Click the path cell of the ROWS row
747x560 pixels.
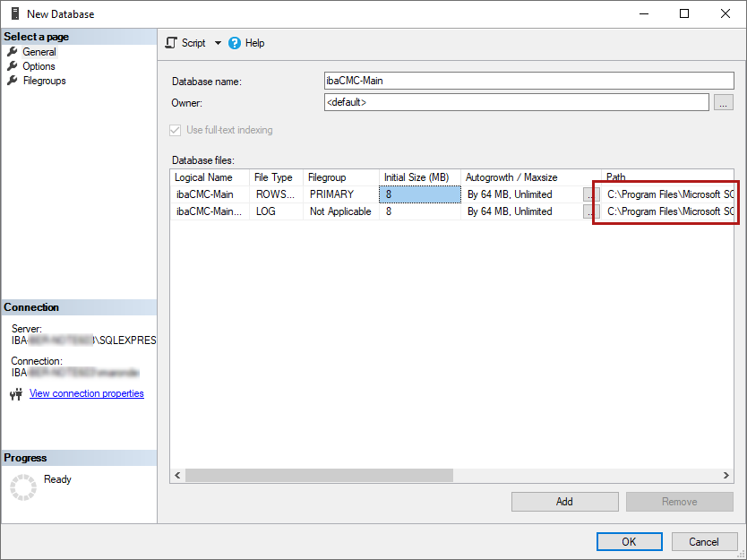(668, 194)
